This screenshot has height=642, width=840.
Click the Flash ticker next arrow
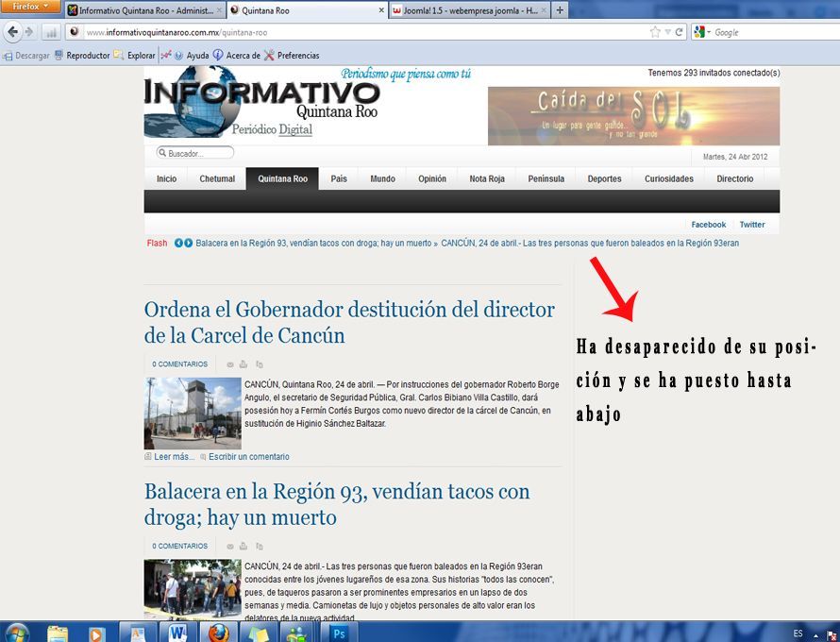[188, 243]
